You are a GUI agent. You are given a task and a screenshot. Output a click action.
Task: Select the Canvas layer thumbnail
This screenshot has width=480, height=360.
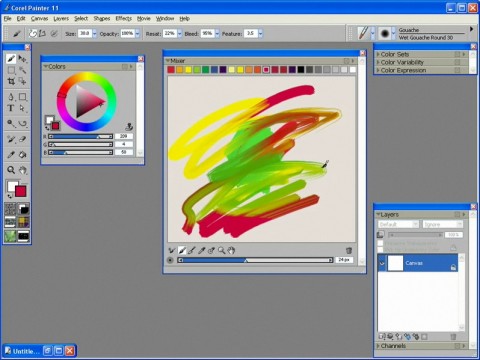coord(396,263)
